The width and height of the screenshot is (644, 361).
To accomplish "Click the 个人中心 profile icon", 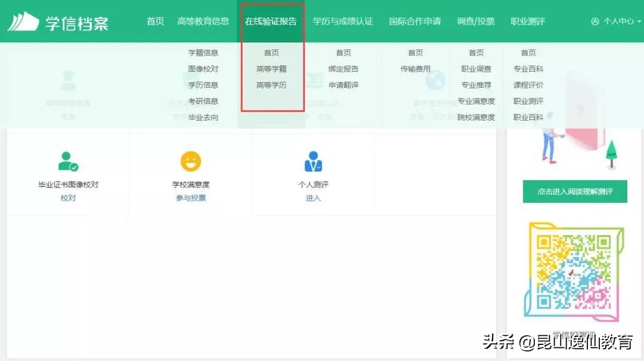I will [595, 20].
